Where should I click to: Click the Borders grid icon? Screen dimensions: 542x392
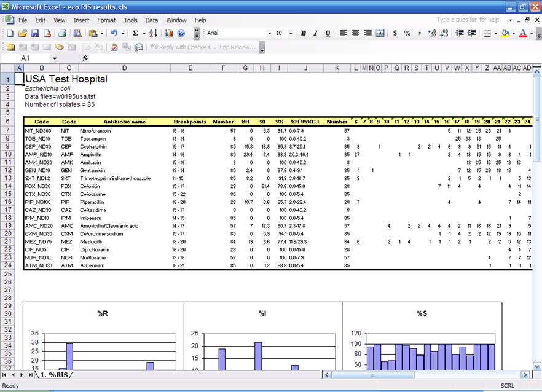click(x=487, y=33)
